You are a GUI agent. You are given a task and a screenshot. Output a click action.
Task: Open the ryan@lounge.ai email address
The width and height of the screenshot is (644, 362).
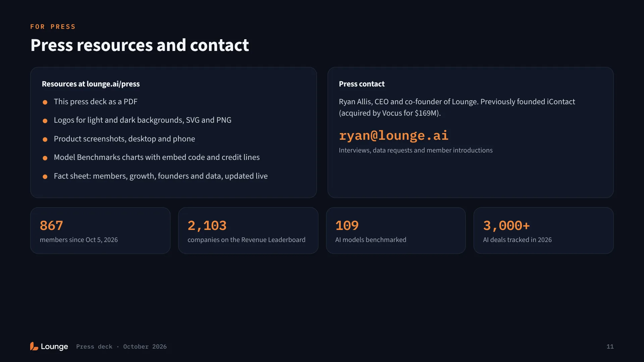[393, 135]
